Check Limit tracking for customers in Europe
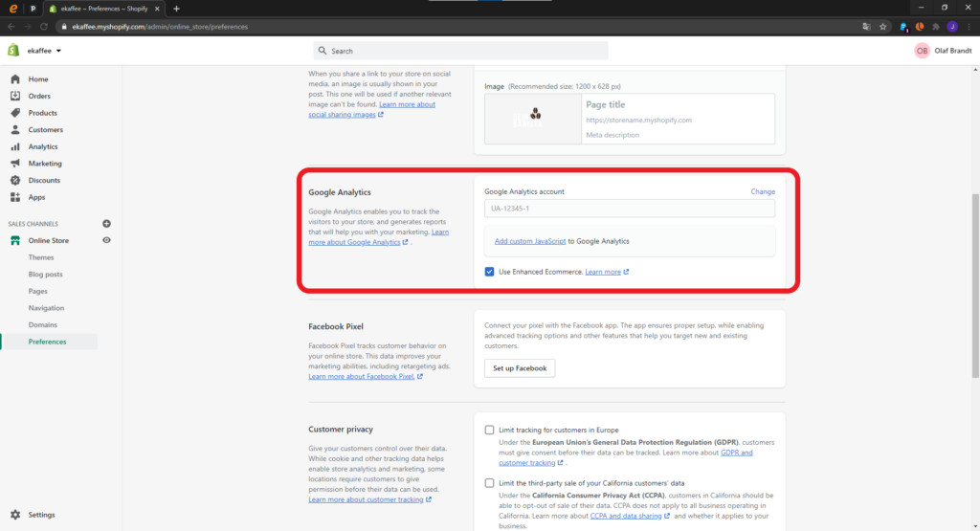This screenshot has height=531, width=980. coord(489,430)
